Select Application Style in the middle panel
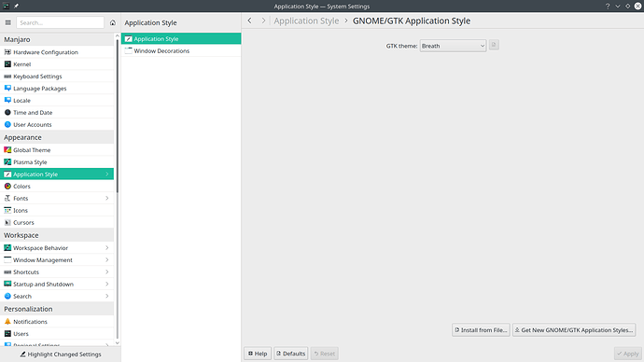644x362 pixels. pos(181,38)
